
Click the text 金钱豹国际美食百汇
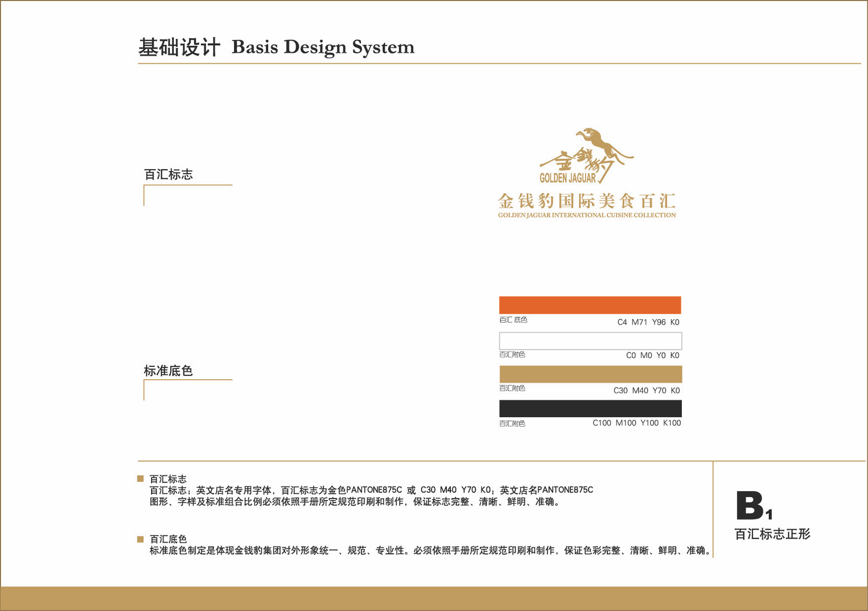tap(587, 201)
